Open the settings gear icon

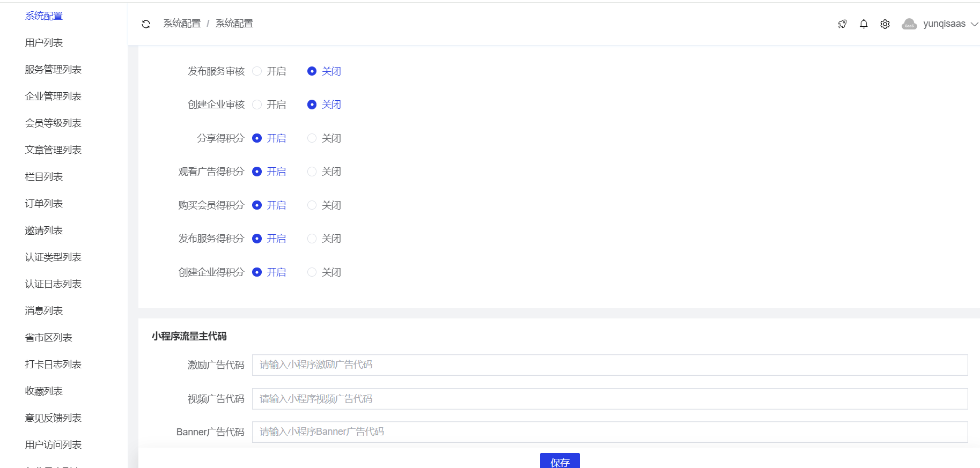tap(885, 24)
